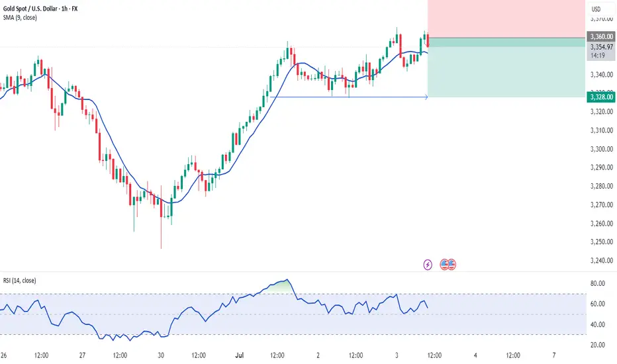Click the gray 3,360.00 entry price label
Image resolution: width=617 pixels, height=364 pixels.
coord(601,36)
